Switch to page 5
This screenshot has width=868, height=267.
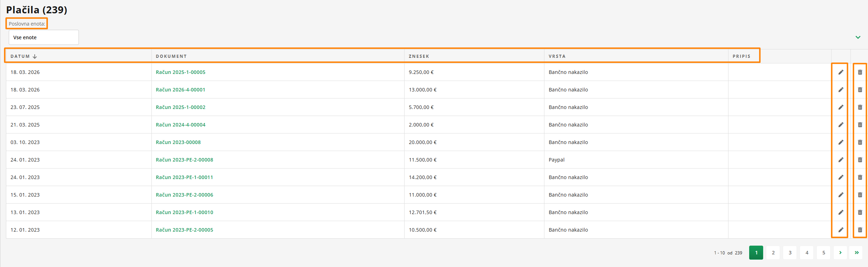pyautogui.click(x=823, y=253)
